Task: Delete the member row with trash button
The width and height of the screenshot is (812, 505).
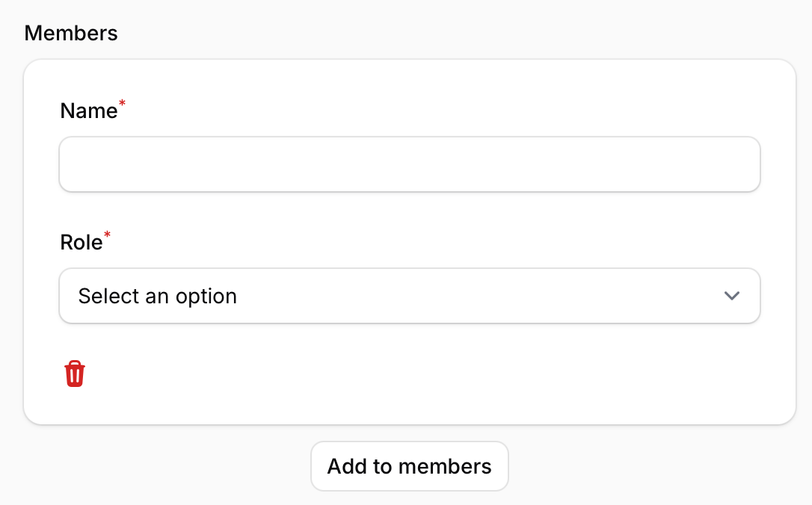Action: [75, 374]
